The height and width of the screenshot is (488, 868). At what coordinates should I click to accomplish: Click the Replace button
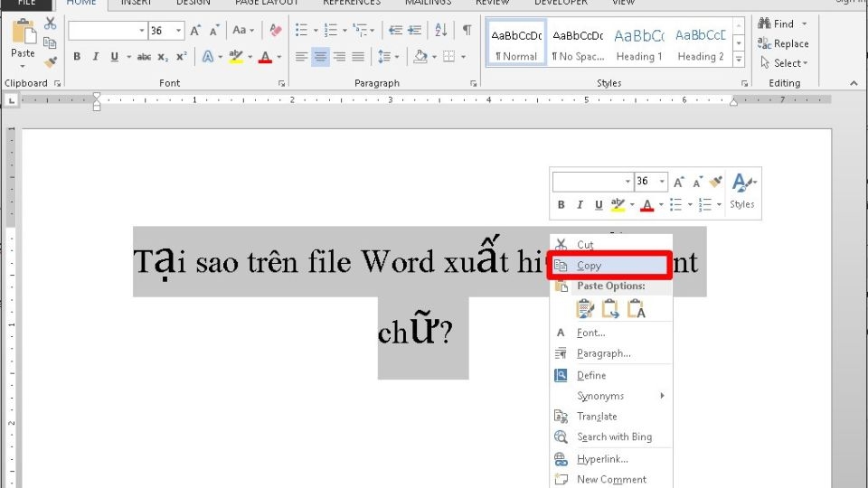783,43
